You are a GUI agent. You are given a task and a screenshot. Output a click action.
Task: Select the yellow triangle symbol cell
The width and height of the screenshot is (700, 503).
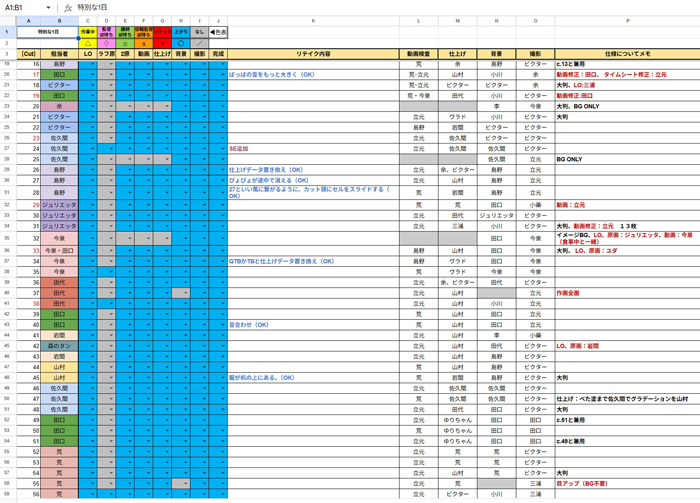point(88,43)
